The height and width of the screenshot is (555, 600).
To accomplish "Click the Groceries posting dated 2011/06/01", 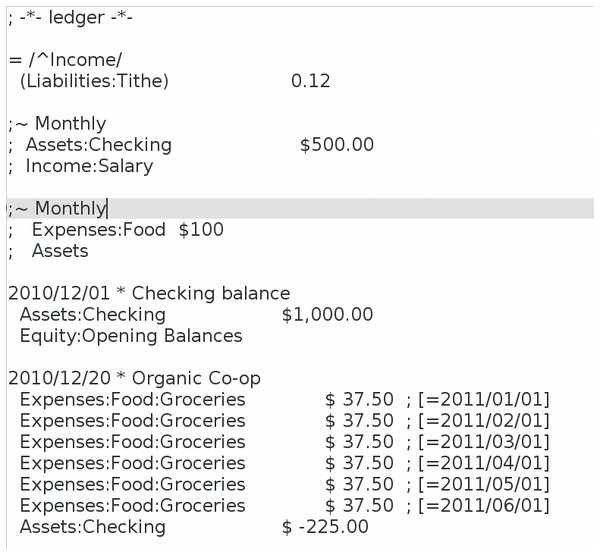I will (285, 506).
